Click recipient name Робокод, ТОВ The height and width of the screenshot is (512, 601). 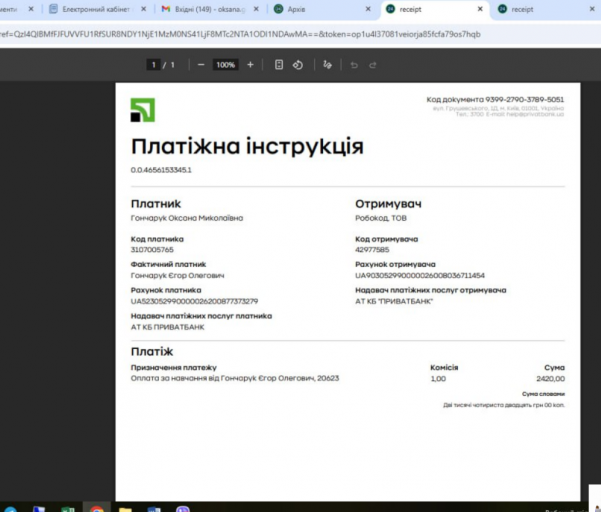coord(381,218)
